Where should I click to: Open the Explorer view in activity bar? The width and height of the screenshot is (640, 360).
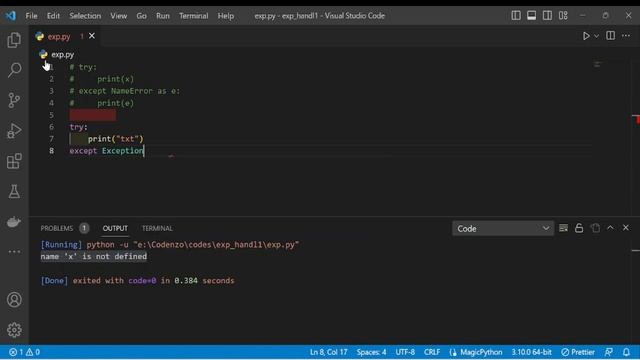pos(14,40)
